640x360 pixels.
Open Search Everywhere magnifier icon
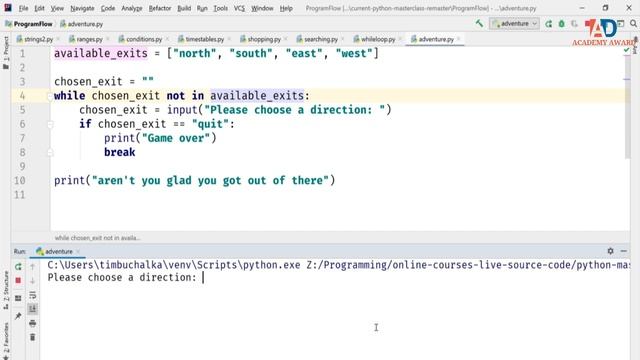click(x=633, y=24)
